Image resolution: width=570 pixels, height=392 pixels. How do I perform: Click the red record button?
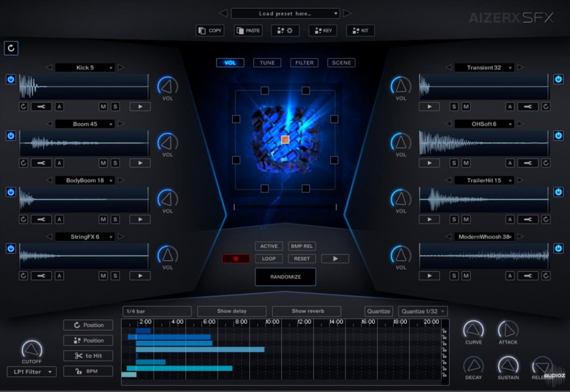[x=236, y=259]
